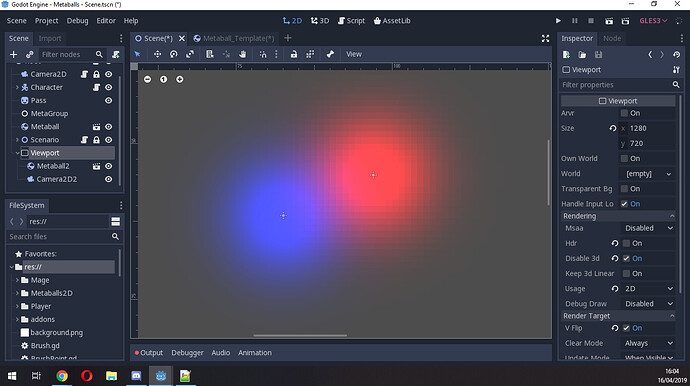The height and width of the screenshot is (386, 690).
Task: Select the Move mode tool icon
Action: 157,54
